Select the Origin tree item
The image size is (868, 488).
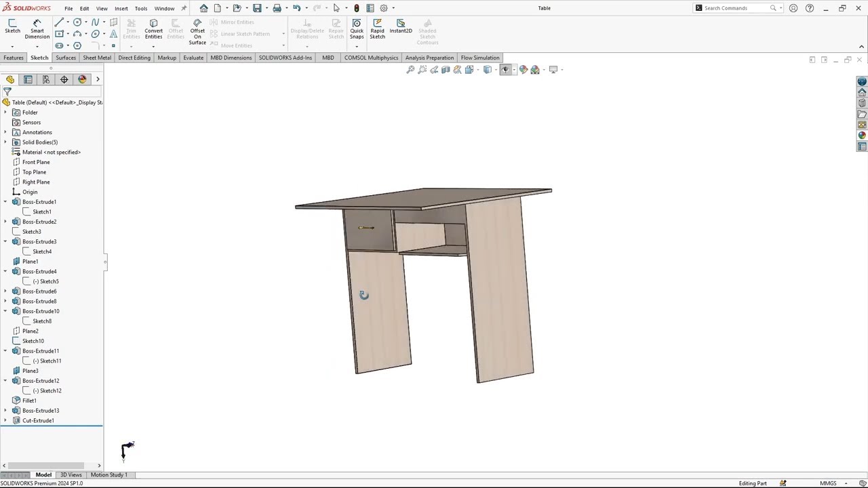[30, 192]
